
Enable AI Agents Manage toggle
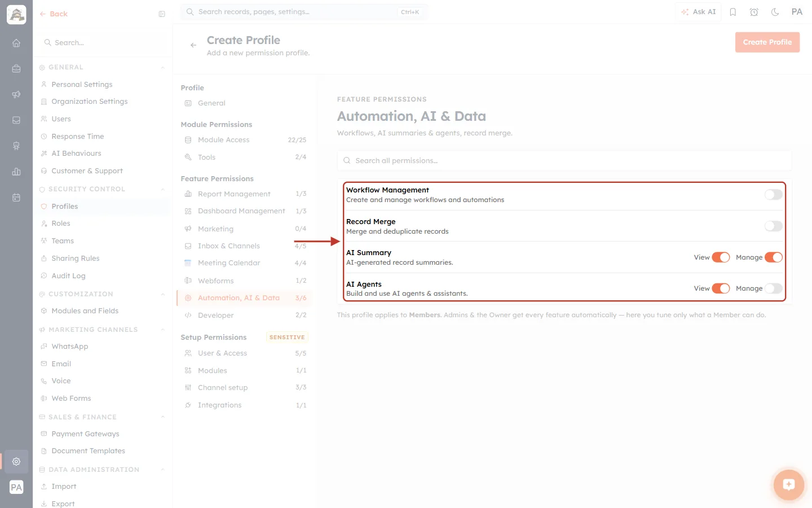[x=773, y=288]
